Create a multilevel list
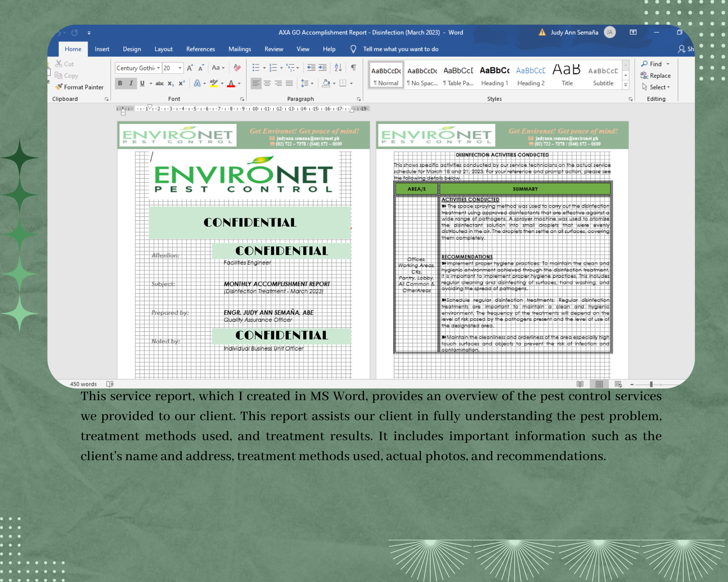728x582 pixels. [290, 68]
